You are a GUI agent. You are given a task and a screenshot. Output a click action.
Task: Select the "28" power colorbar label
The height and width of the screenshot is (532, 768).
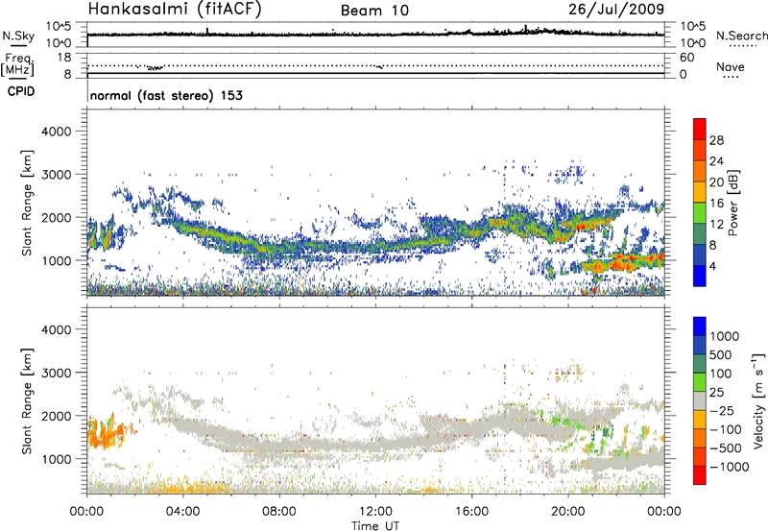[x=716, y=140]
